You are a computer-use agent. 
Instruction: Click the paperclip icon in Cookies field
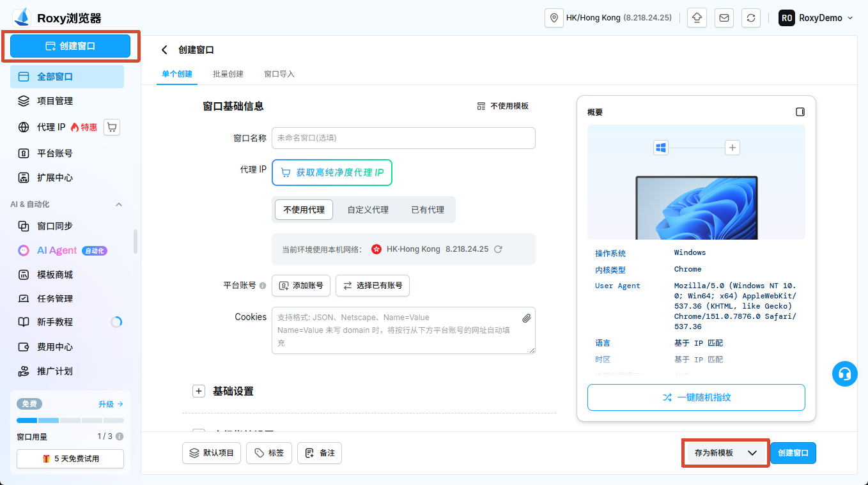(527, 318)
